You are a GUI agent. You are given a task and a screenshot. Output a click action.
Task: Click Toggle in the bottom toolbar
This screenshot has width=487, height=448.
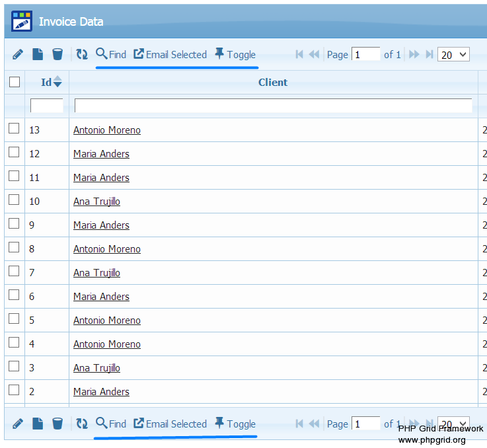(235, 424)
